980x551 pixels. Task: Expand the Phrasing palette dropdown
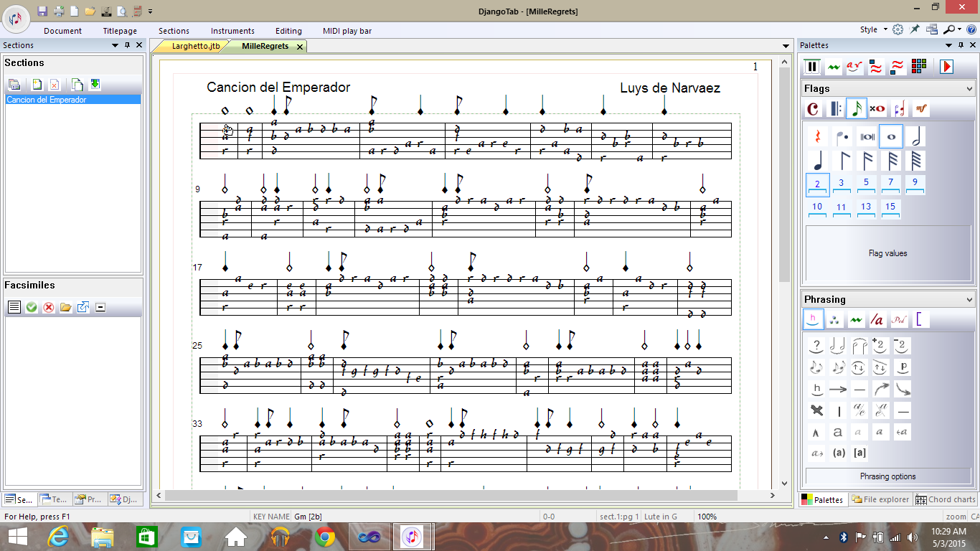(970, 300)
